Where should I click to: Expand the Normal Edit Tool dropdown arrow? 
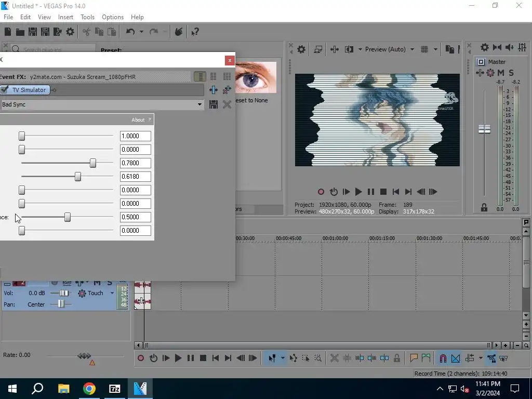pos(283,358)
